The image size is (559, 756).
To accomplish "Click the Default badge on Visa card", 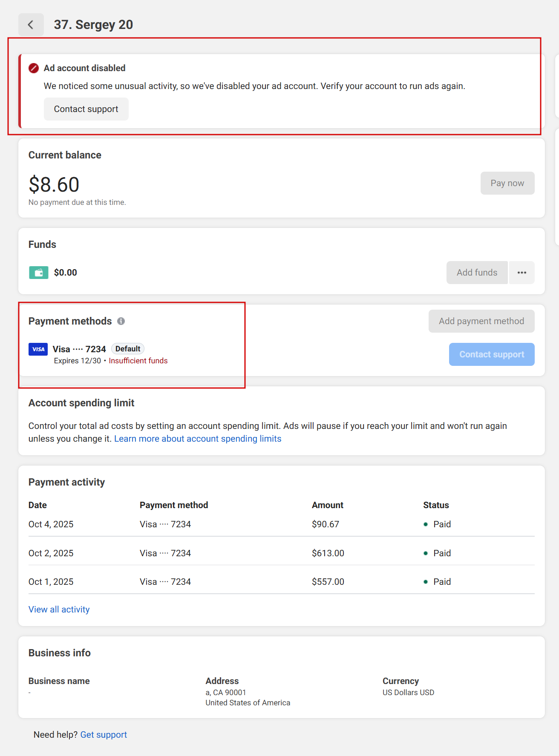I will tap(128, 349).
